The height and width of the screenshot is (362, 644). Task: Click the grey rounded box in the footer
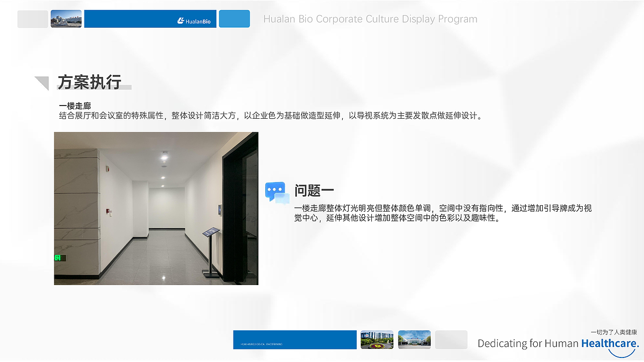pos(451,340)
